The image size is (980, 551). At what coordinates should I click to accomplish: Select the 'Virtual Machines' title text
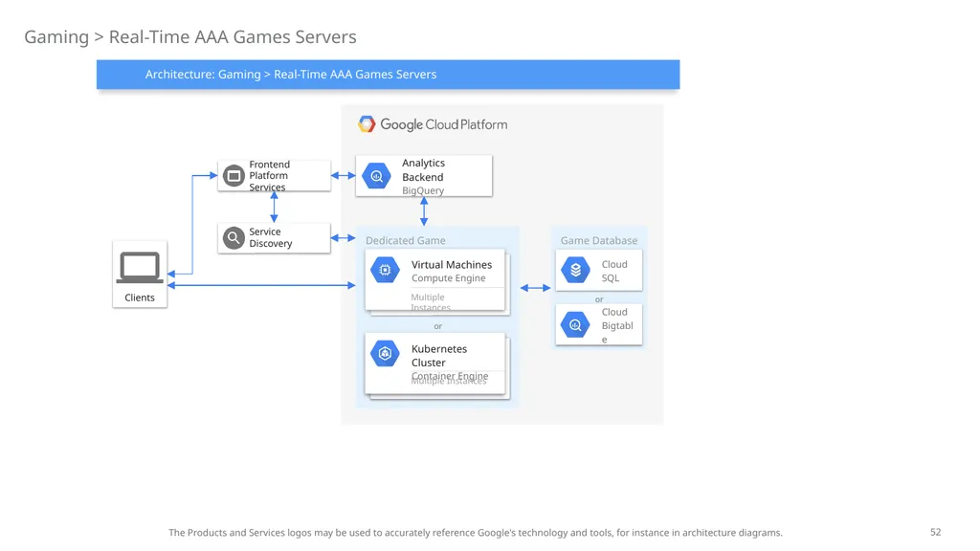click(452, 265)
